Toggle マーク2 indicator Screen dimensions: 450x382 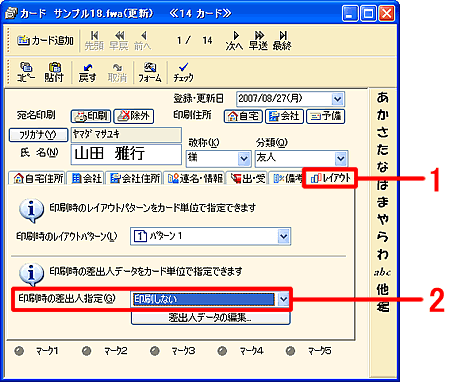(87, 351)
